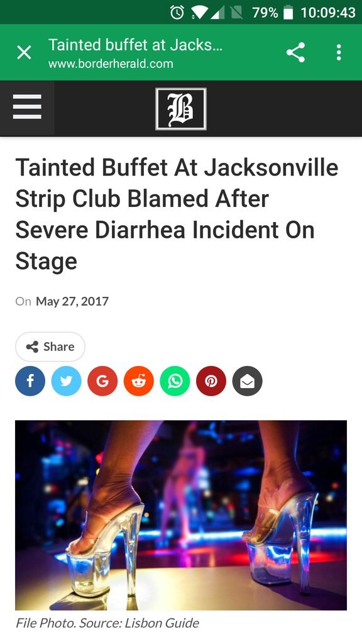
Task: Tap the Border Herald B logo
Action: (181, 109)
